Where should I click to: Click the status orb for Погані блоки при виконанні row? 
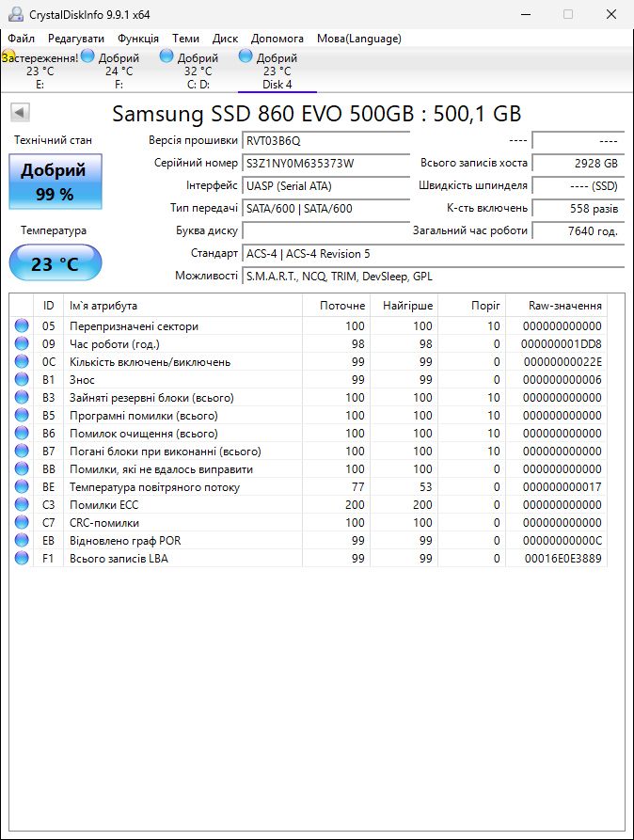[x=22, y=452]
